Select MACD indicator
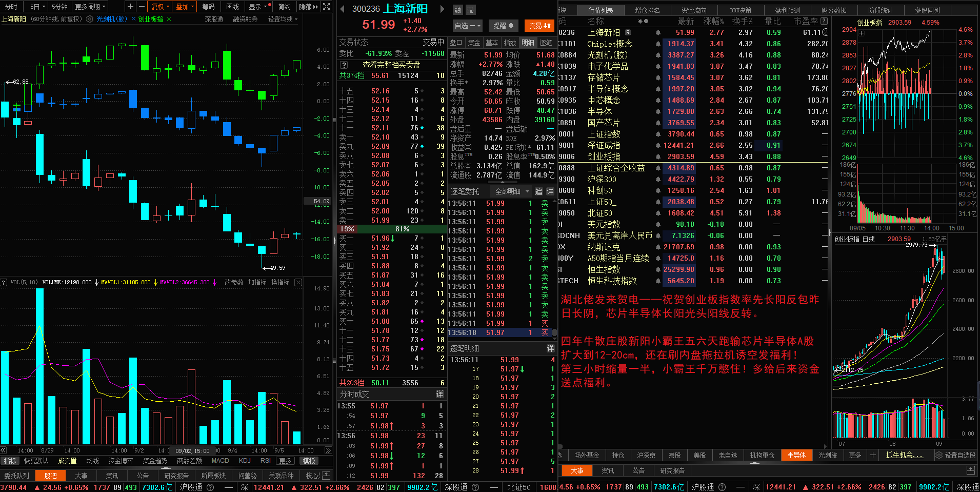 click(x=221, y=461)
